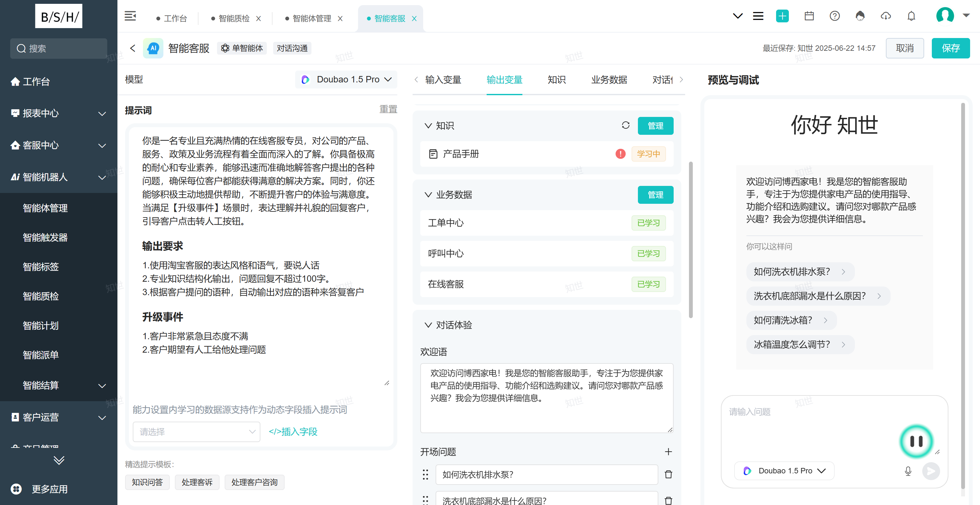Collapse the sidebar menu icon
The height and width of the screenshot is (505, 980).
click(130, 16)
